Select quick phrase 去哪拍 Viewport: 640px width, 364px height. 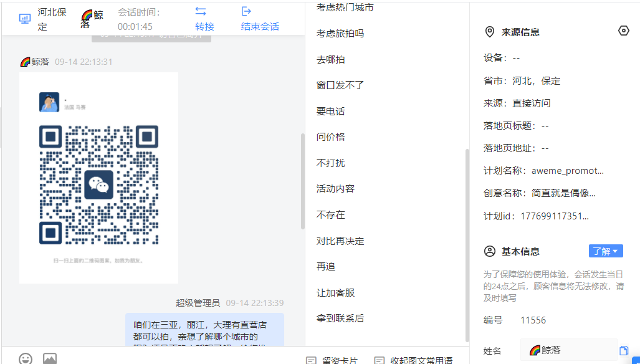(x=331, y=60)
